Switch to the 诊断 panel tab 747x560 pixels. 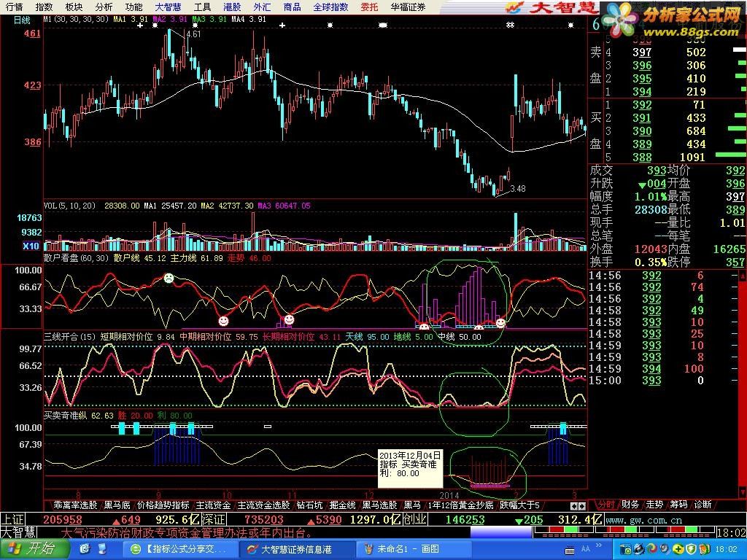(703, 504)
